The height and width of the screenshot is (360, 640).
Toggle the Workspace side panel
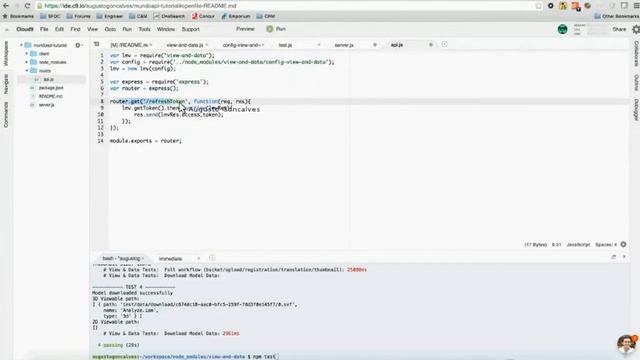tap(6, 53)
